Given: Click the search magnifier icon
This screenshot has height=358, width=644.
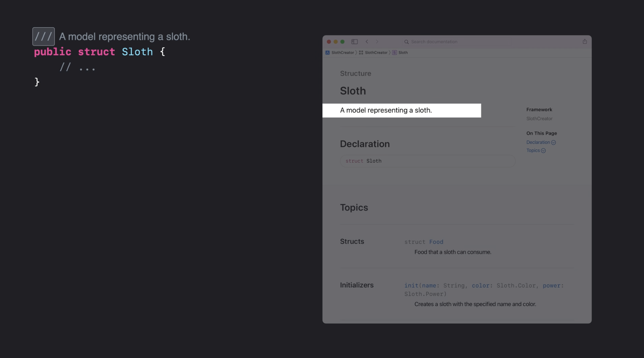Looking at the screenshot, I should tap(406, 42).
